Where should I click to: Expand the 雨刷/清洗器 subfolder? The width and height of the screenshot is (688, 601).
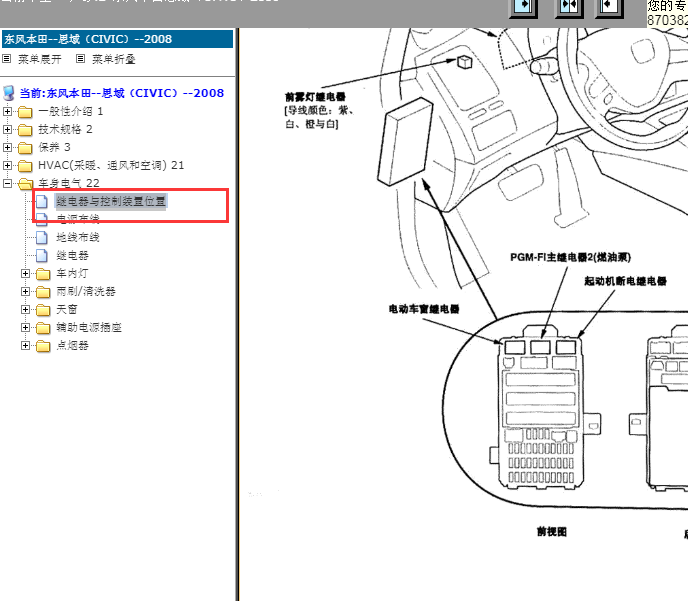point(25,291)
